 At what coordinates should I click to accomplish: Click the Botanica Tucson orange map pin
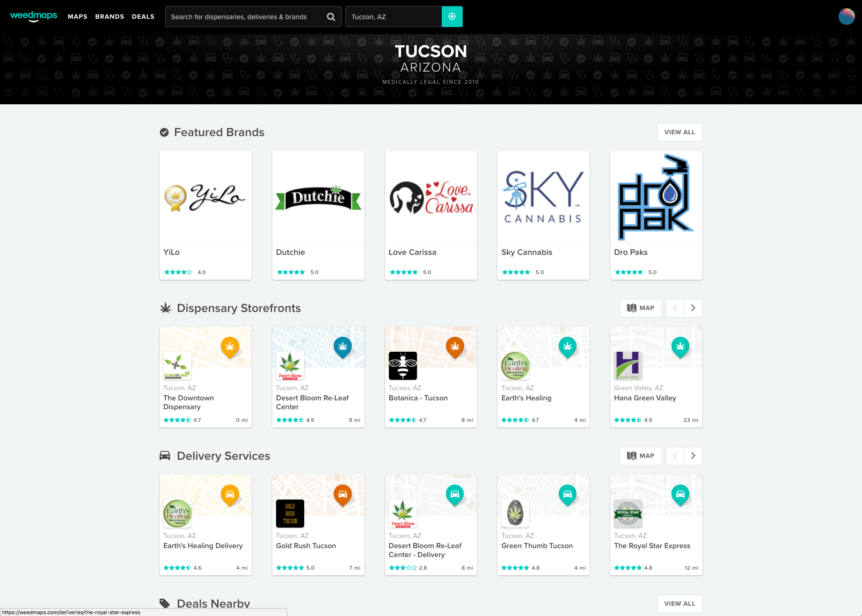point(455,348)
